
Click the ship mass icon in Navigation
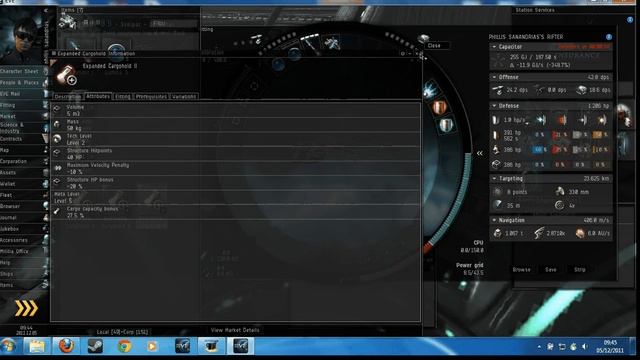[x=497, y=233]
